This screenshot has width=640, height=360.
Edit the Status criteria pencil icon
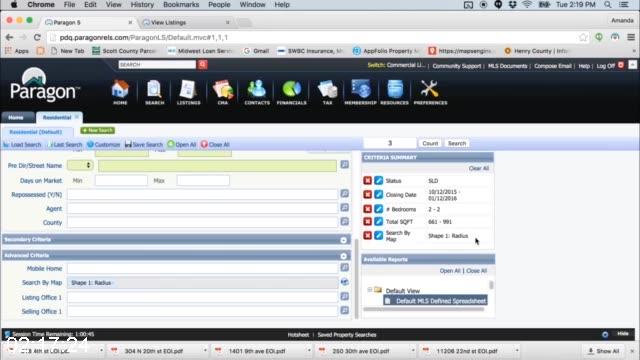(378, 180)
